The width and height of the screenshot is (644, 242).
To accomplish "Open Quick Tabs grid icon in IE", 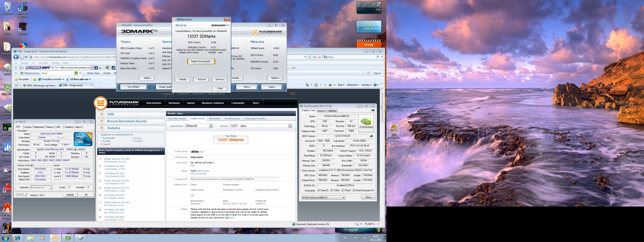I will (x=17, y=86).
